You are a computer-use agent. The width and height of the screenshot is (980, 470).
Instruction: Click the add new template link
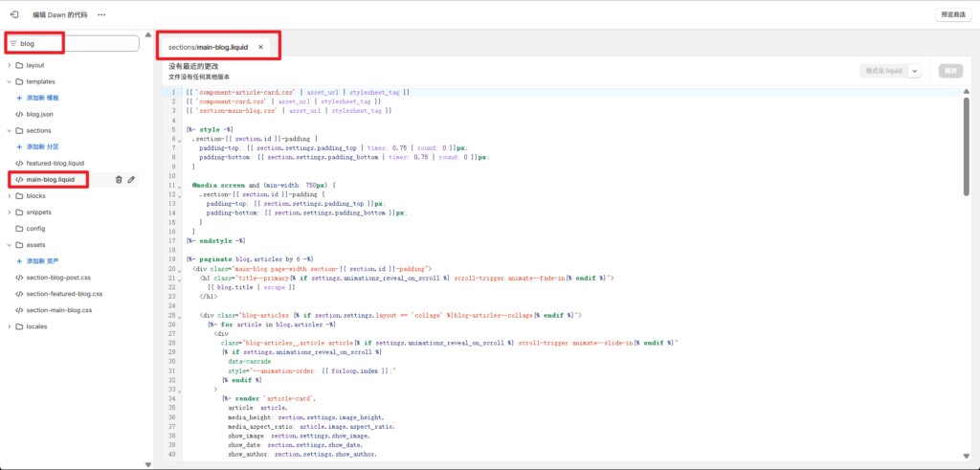(x=37, y=99)
